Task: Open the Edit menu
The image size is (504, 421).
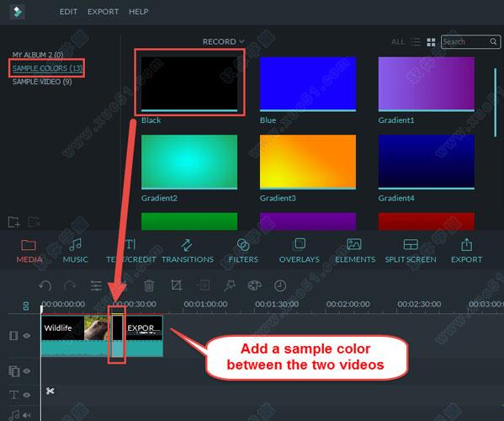Action: tap(68, 12)
